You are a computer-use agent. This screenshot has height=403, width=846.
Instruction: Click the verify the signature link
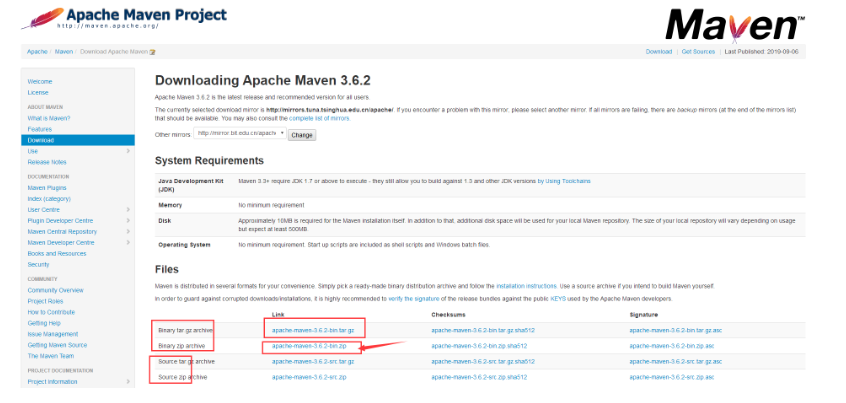pos(415,298)
